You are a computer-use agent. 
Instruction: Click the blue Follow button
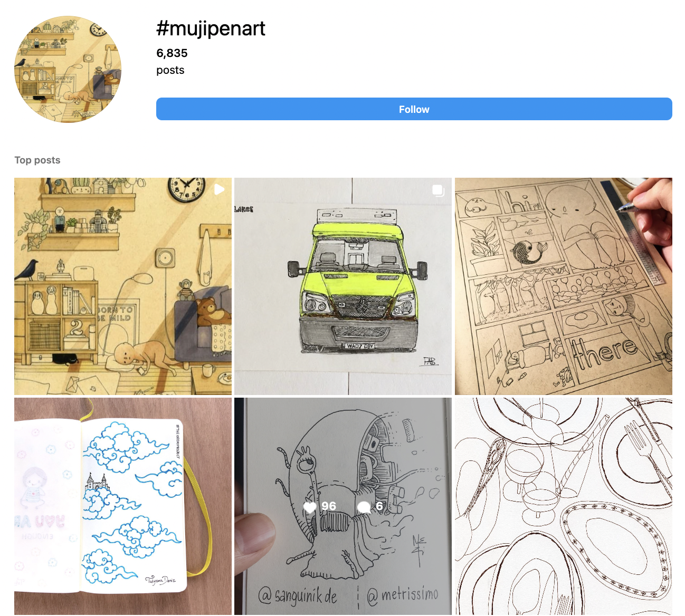click(414, 109)
